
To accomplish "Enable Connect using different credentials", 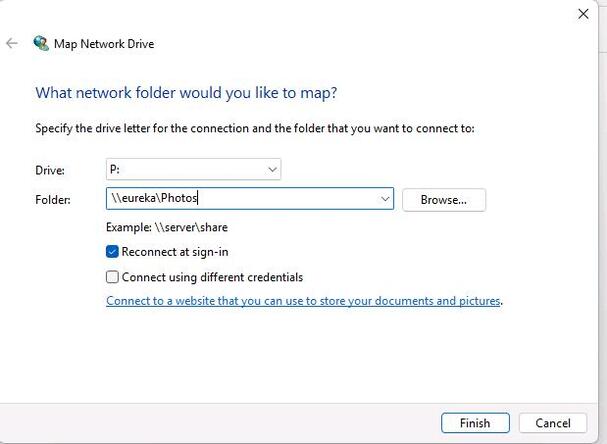I will click(x=112, y=277).
